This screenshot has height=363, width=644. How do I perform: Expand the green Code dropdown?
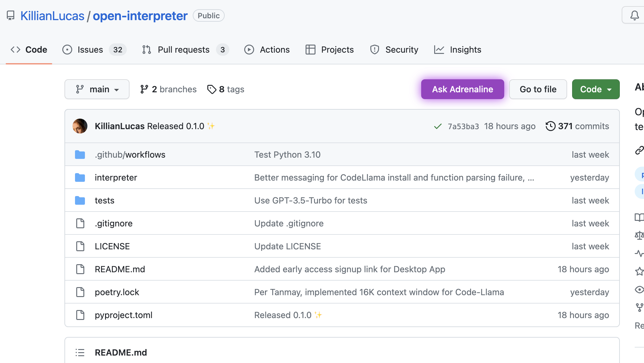595,89
